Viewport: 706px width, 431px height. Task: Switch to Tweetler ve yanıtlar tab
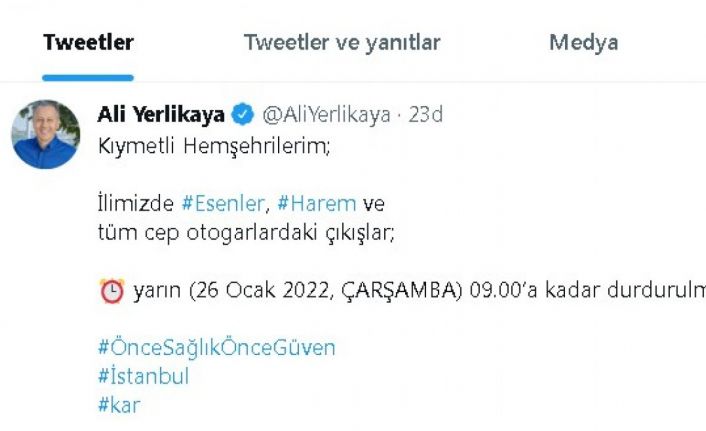click(342, 43)
